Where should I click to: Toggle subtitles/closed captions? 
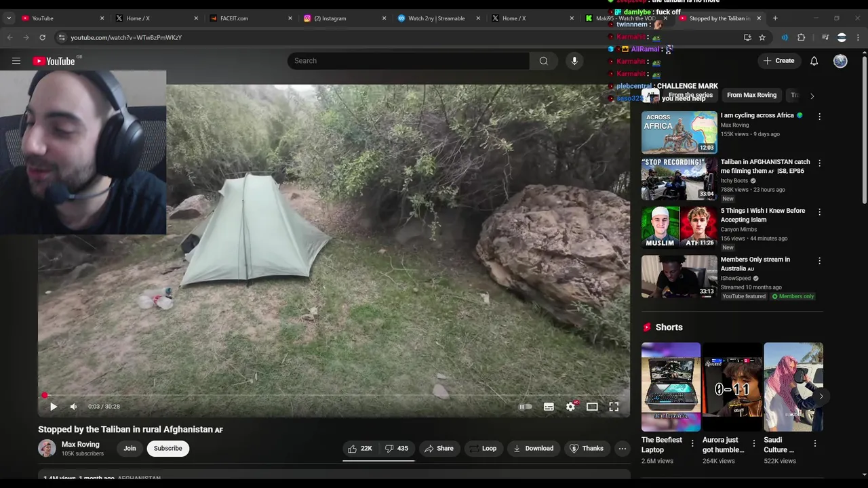tap(549, 407)
